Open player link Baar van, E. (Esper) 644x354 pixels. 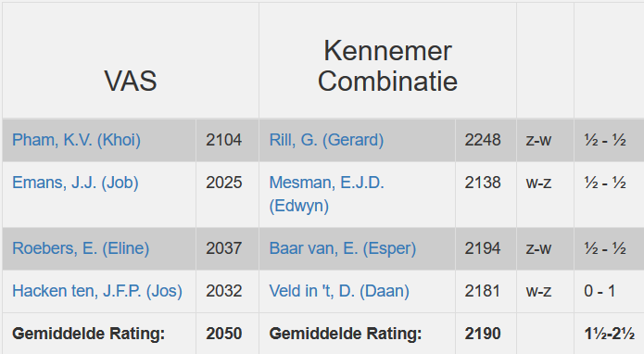pyautogui.click(x=343, y=248)
